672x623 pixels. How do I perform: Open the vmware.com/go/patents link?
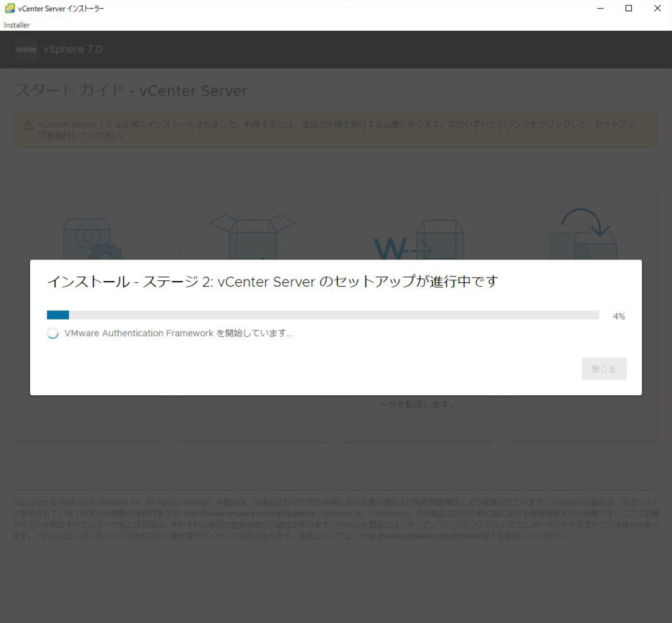click(x=249, y=513)
